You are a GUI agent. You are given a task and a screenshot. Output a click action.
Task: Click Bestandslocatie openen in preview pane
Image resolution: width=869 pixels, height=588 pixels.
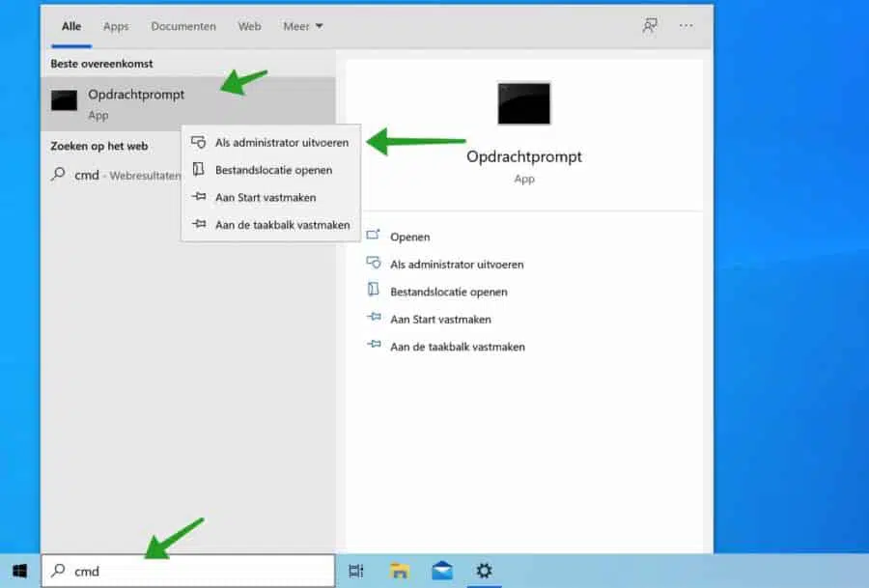(x=448, y=292)
